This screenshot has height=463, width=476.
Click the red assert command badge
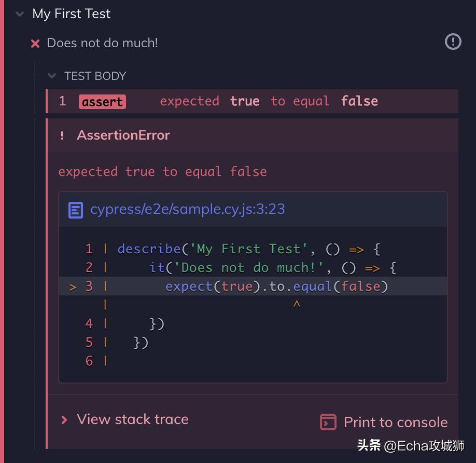[102, 101]
